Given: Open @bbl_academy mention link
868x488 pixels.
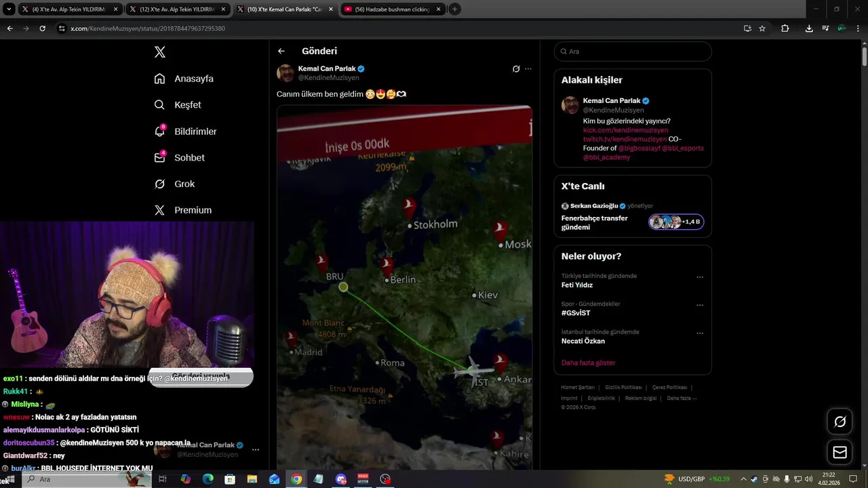Looking at the screenshot, I should pos(606,157).
